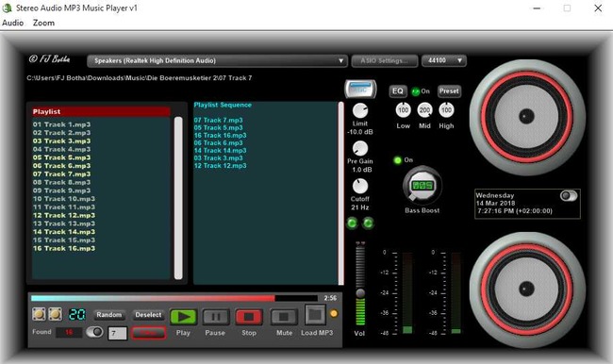Click the right channel level meter

tap(456, 293)
